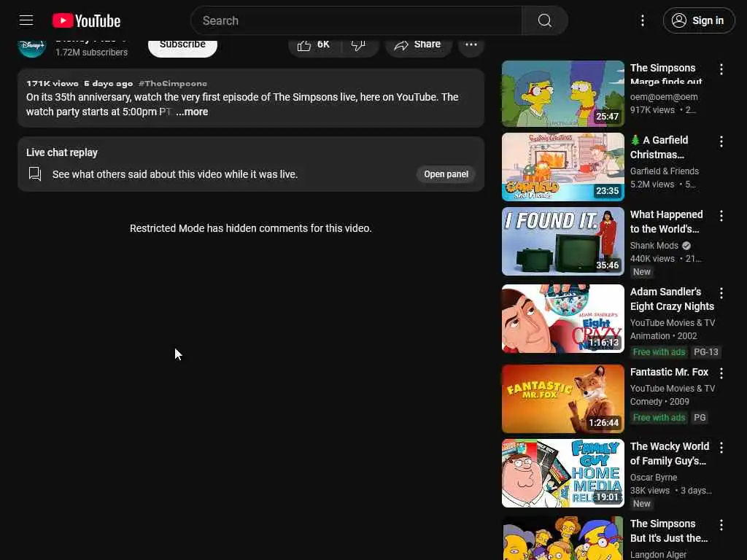747x560 pixels.
Task: Click PG-13 rating badge
Action: point(705,352)
